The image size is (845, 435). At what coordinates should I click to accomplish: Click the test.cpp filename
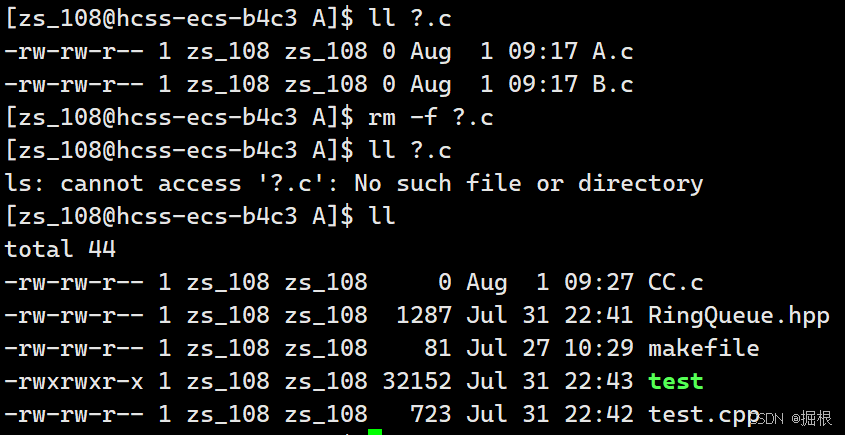click(x=704, y=415)
